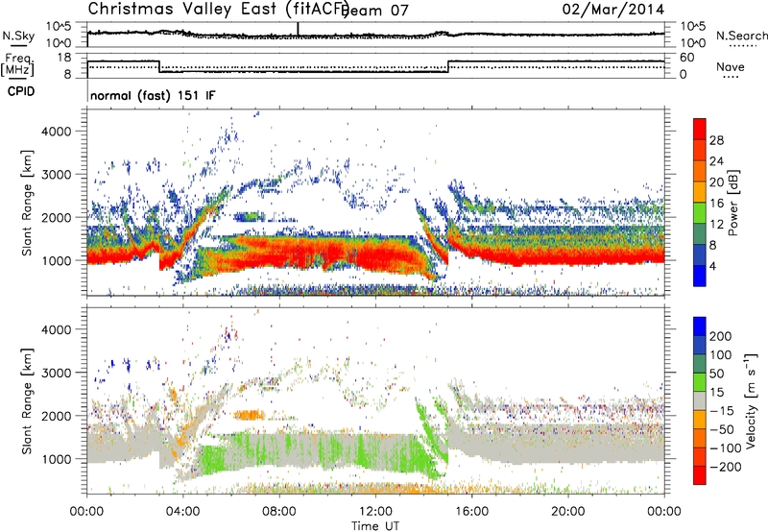Click the date '02/Mar/2014'
Screen dimensions: 768x532
pyautogui.click(x=613, y=10)
